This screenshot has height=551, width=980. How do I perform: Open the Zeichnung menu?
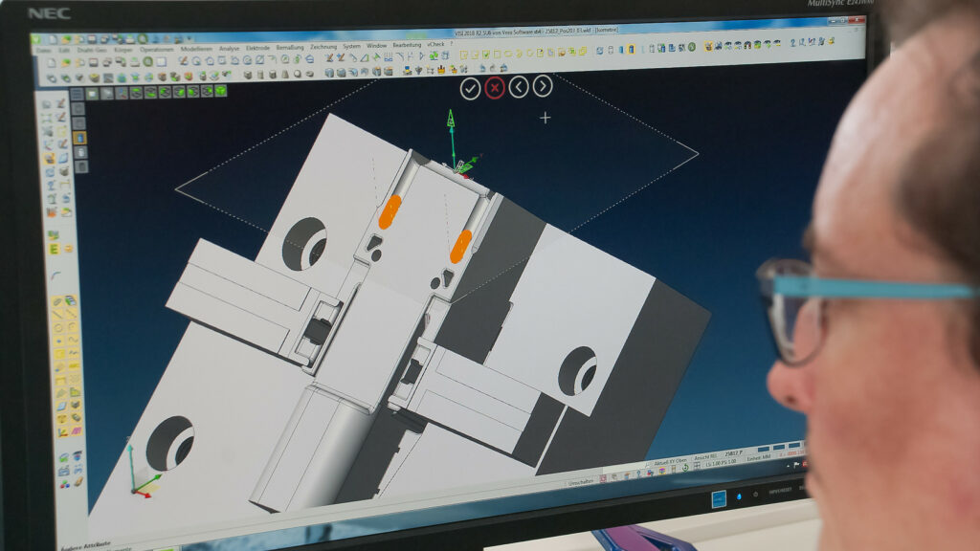(323, 47)
